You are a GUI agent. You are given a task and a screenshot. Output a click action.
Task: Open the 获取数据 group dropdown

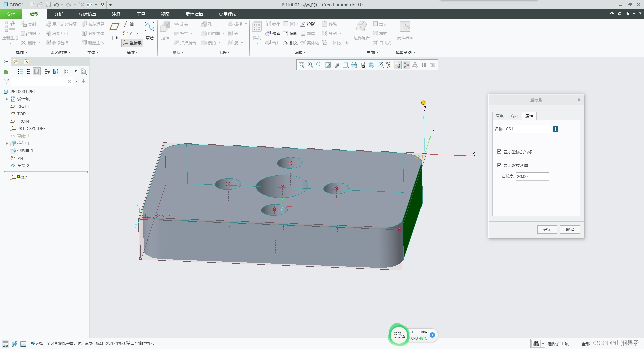point(61,52)
